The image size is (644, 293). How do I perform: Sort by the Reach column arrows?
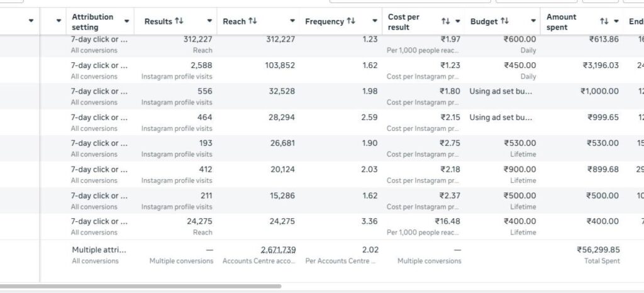click(253, 21)
